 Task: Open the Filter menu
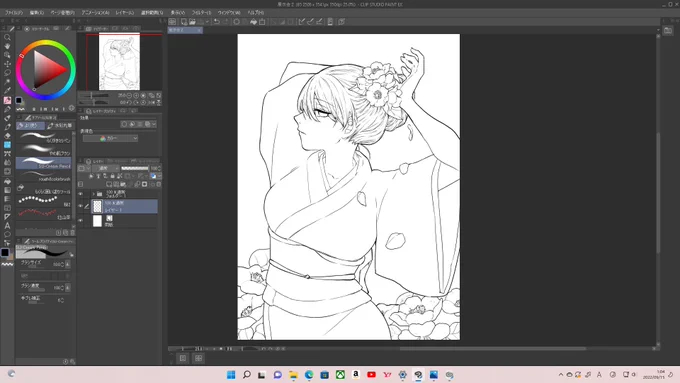click(201, 13)
